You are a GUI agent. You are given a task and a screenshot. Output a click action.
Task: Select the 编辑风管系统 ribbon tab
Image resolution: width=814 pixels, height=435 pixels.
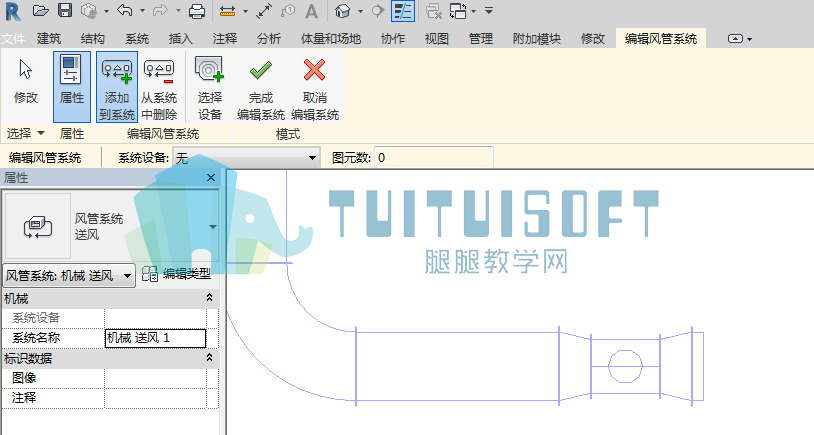661,39
